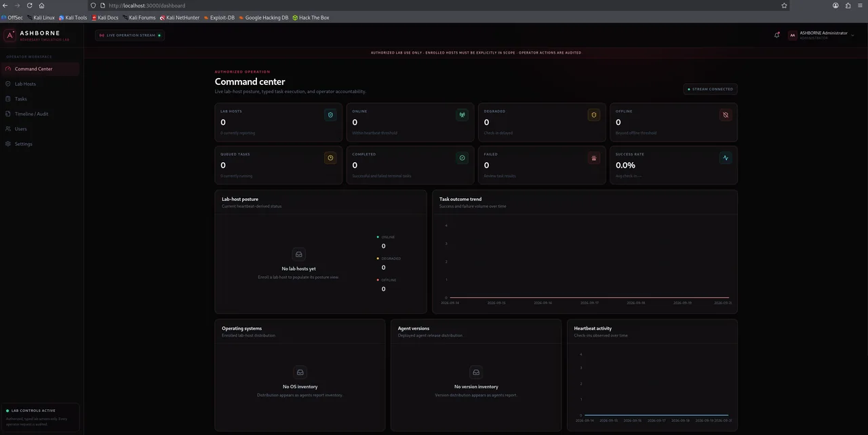868x435 pixels.
Task: Click the OFFLINE legend entry in posture panel
Action: tap(387, 284)
